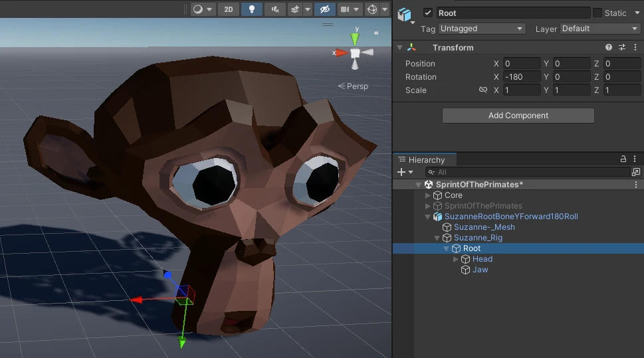Collapse SuzanneRootBoneYForward180Roll prefab

427,217
